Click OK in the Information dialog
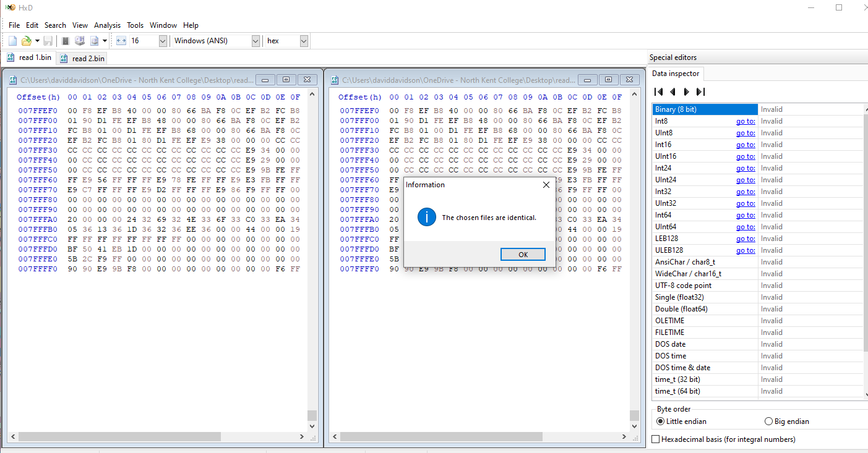Screen dimensions: 868x453 [x=523, y=255]
